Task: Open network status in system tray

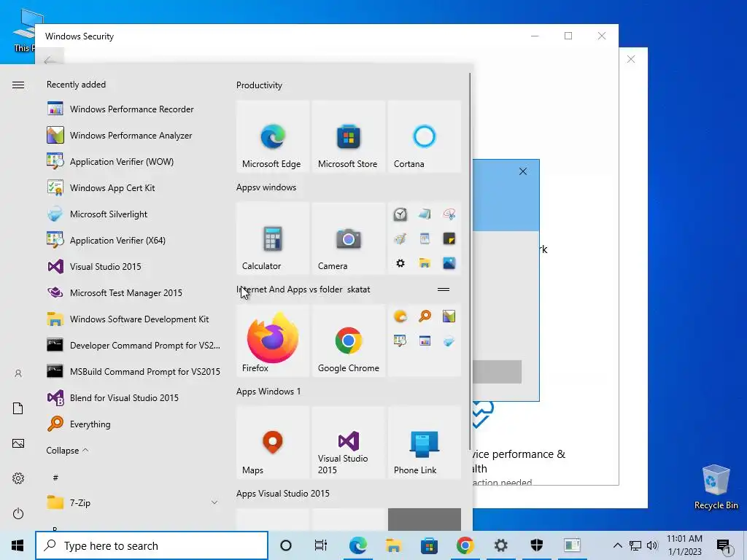Action: point(635,545)
